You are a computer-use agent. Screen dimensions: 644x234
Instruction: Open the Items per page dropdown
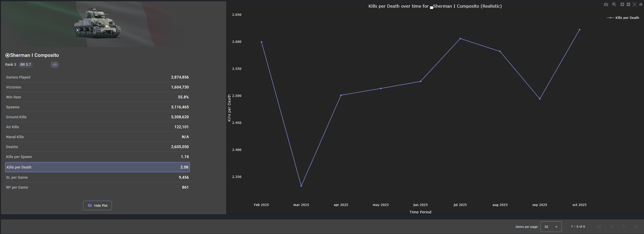tap(551, 227)
